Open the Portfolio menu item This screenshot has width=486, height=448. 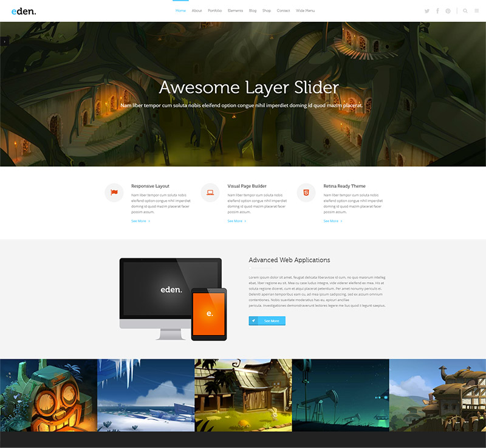(x=214, y=11)
